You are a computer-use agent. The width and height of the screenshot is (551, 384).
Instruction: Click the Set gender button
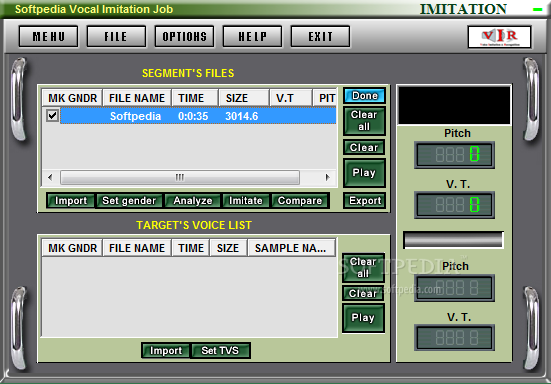(x=129, y=201)
